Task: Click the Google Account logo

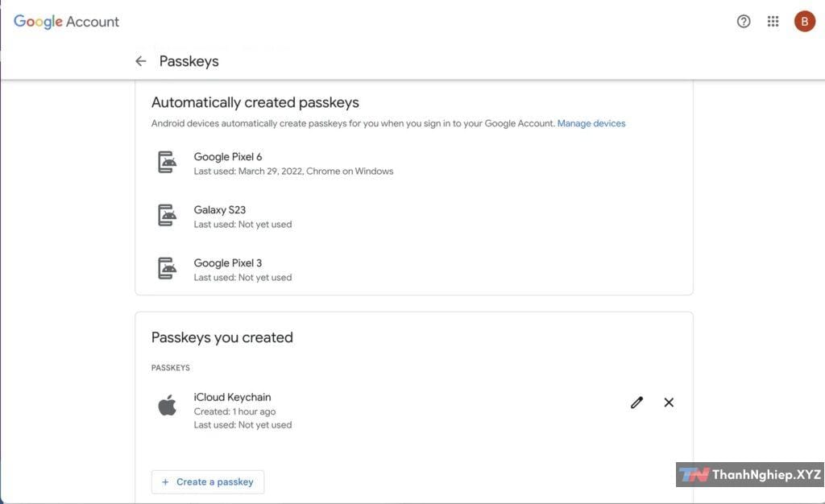Action: (66, 22)
